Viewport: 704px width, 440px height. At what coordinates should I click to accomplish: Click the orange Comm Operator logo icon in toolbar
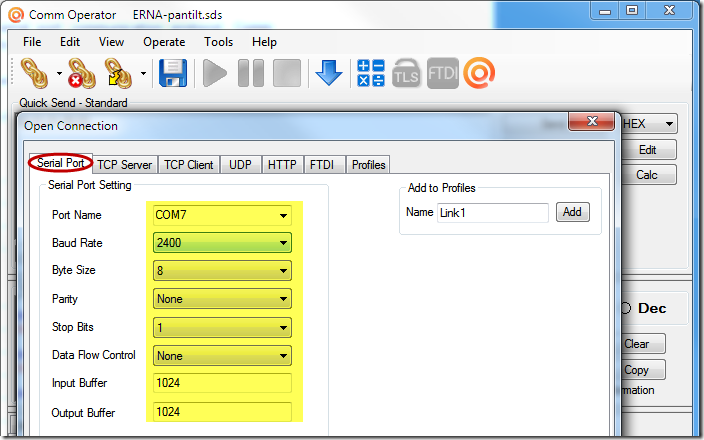(x=479, y=73)
